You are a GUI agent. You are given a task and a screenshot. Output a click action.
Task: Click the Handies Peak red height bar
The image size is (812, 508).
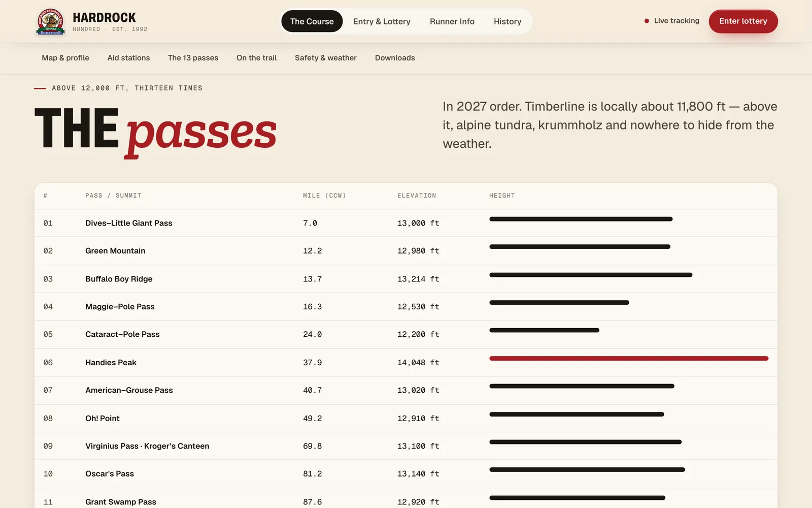(x=629, y=359)
